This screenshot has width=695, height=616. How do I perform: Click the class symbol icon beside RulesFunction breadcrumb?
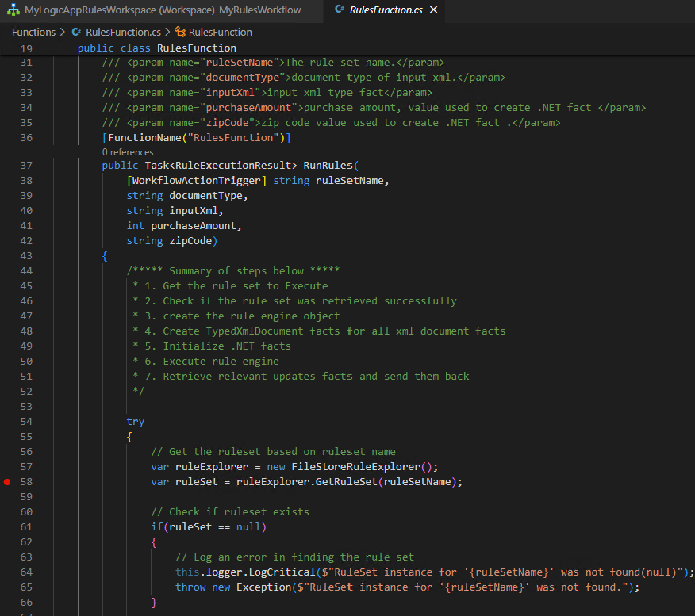pos(179,33)
